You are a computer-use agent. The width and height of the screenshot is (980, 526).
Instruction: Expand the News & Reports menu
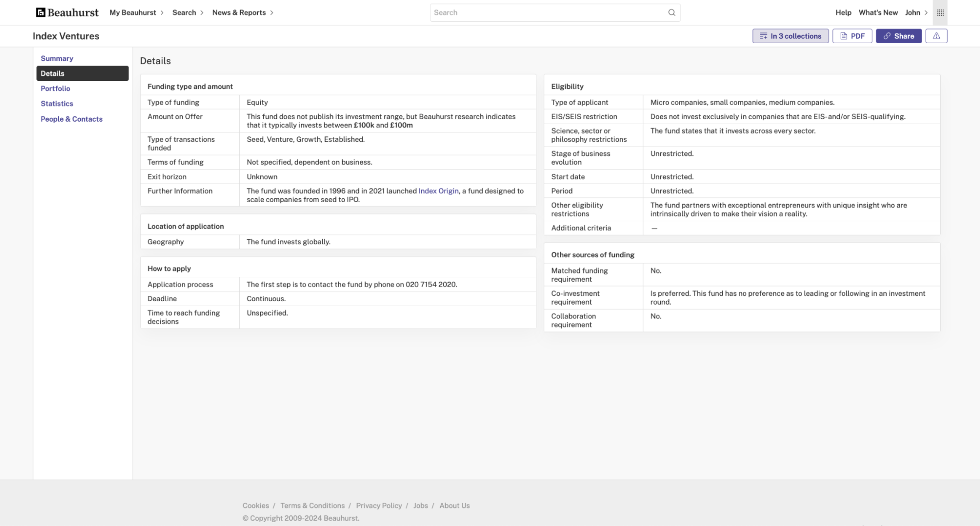tap(243, 12)
